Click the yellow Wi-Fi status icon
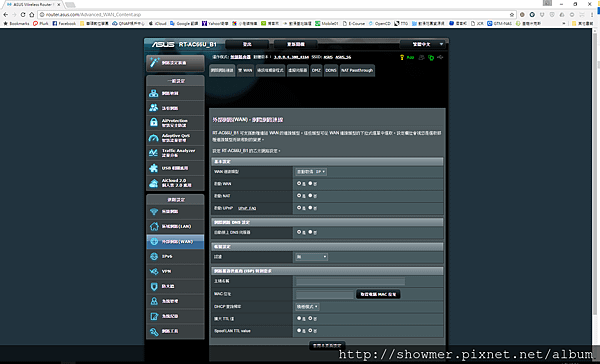 402,57
